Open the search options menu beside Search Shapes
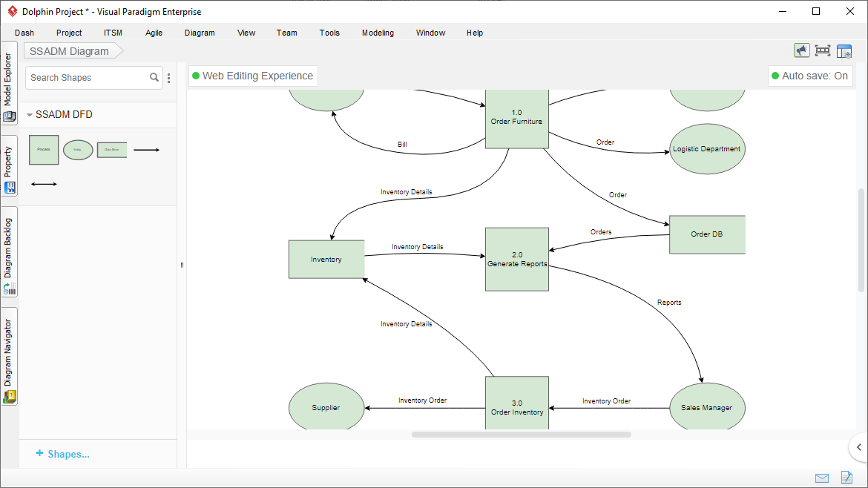The height and width of the screenshot is (488, 868). click(x=168, y=77)
